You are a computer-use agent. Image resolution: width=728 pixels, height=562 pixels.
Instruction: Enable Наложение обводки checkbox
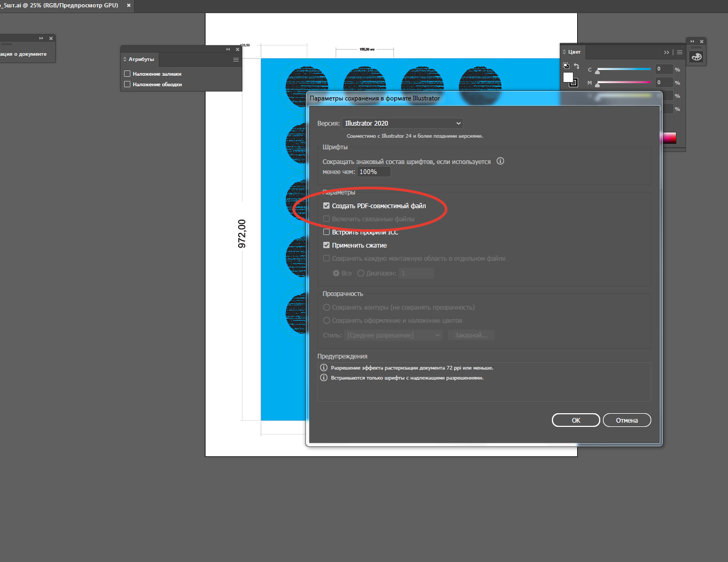pos(127,84)
